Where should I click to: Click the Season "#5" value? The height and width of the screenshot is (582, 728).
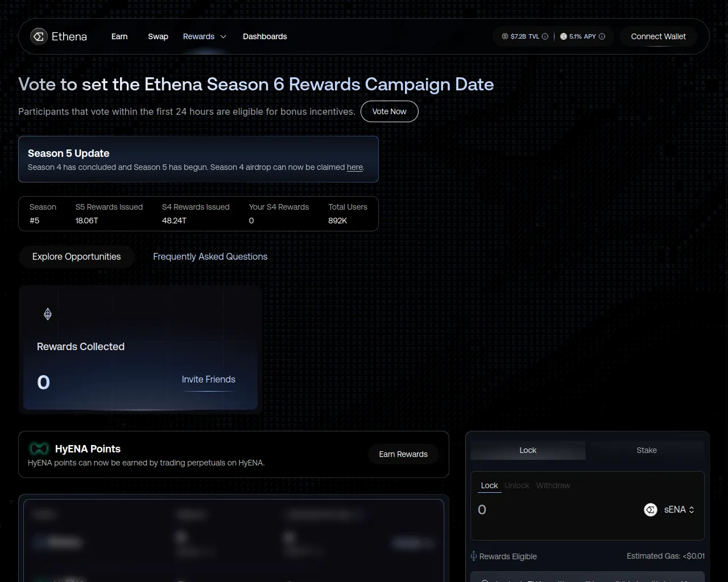[35, 221]
